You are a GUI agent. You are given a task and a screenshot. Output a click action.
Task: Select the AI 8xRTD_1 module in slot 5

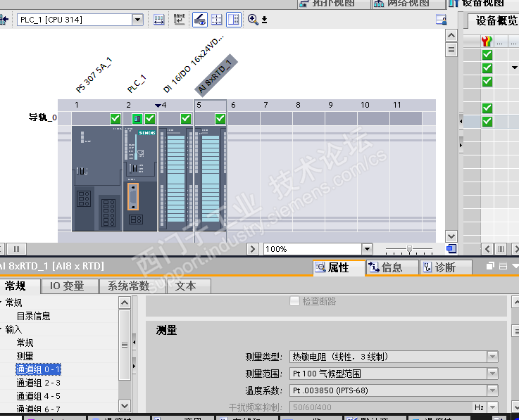pos(211,179)
